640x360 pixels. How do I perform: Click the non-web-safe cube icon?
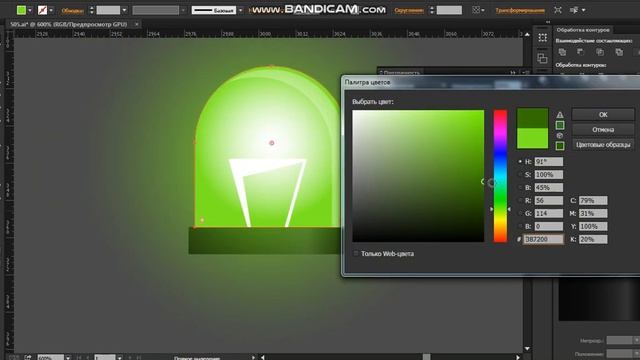click(x=560, y=136)
